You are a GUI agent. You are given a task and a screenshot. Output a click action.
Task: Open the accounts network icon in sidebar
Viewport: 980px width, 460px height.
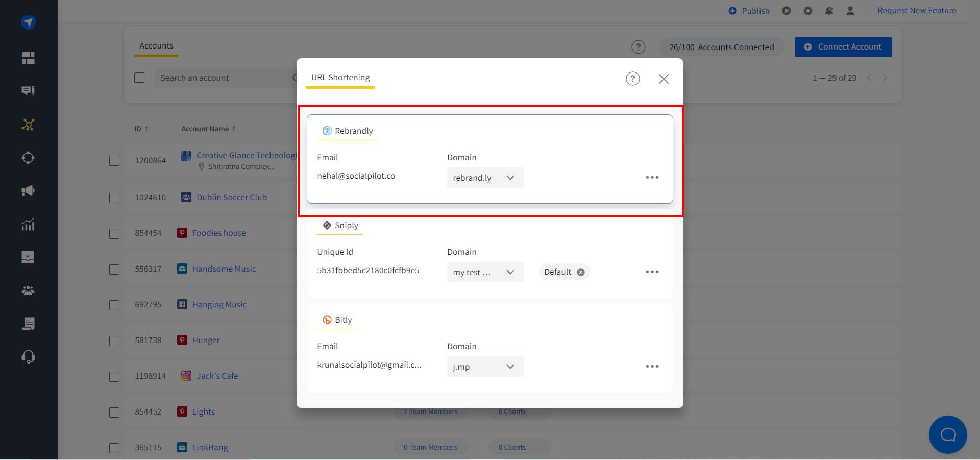tap(28, 125)
